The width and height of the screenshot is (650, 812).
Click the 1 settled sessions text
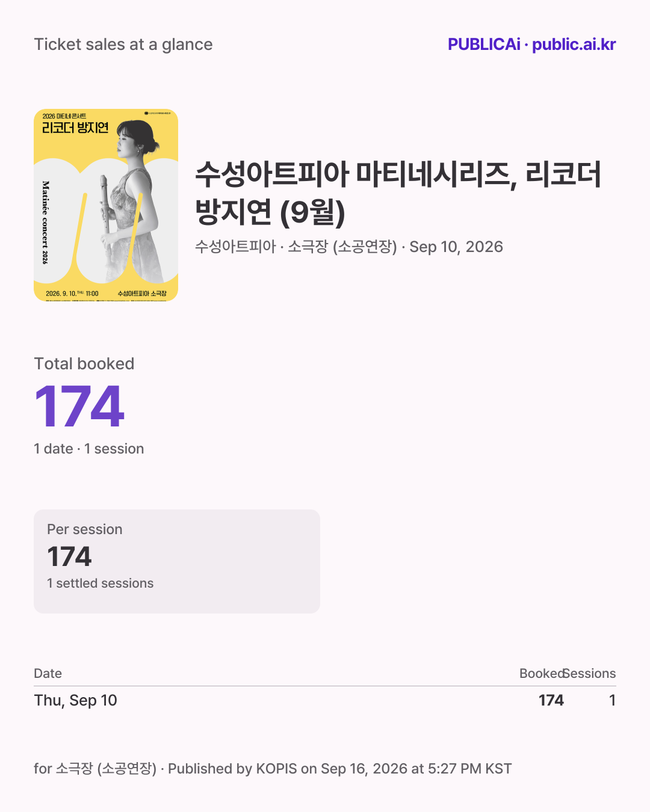tap(101, 583)
